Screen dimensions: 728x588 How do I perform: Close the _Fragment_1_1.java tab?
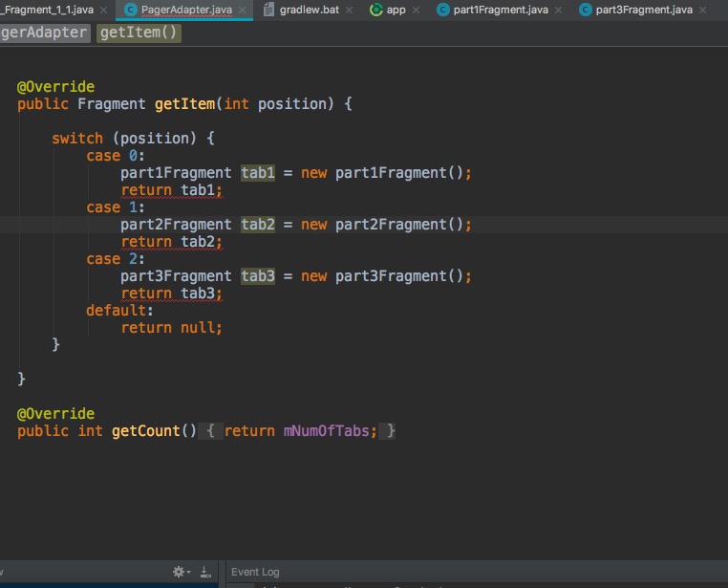(103, 10)
